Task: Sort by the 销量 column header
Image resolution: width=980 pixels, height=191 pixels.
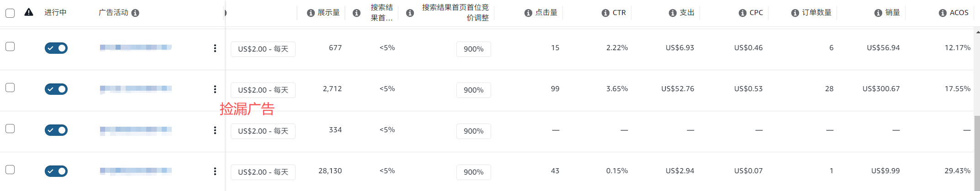Action: coord(892,13)
